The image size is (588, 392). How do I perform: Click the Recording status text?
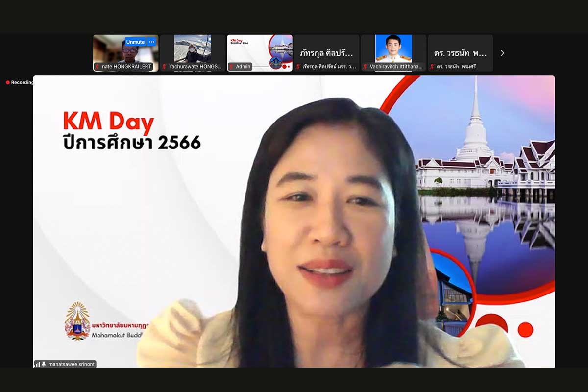point(23,82)
